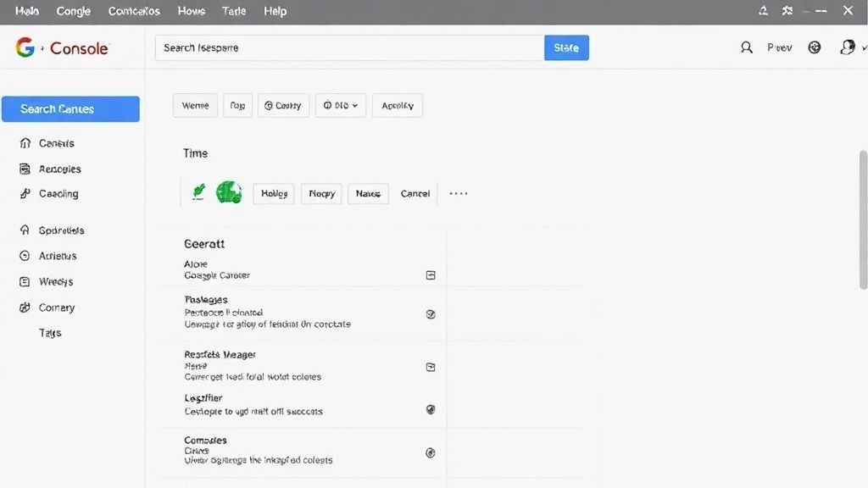The height and width of the screenshot is (488, 868).
Task: Toggle the round check icon on Pasleges row
Action: click(431, 313)
